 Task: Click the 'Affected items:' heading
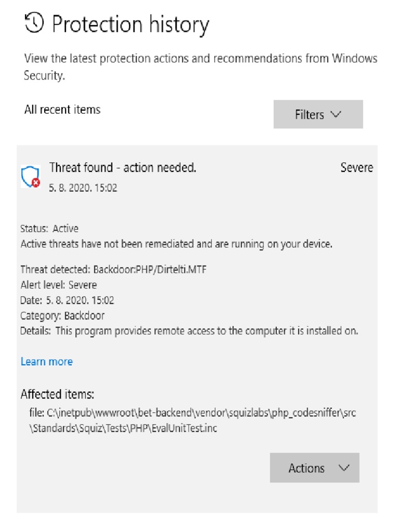(57, 394)
